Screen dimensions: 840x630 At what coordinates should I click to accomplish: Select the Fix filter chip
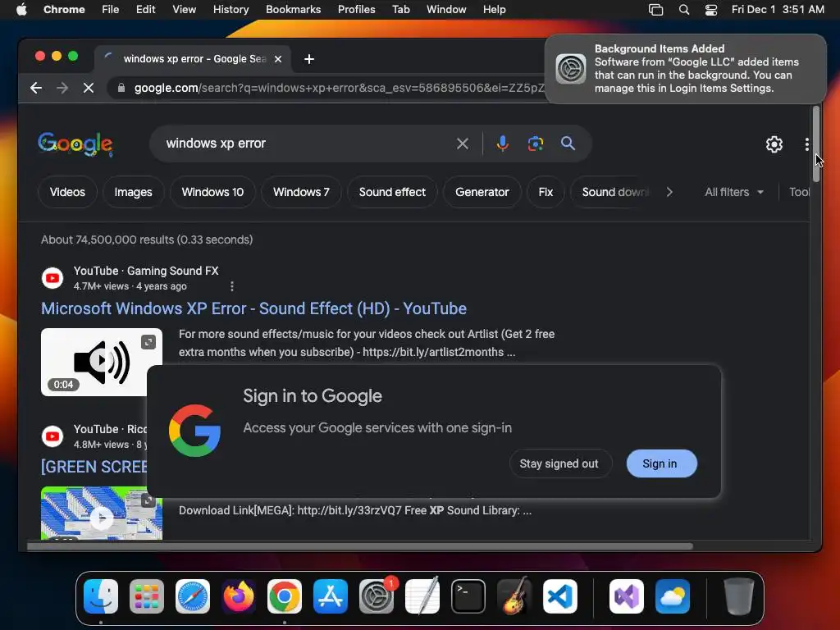[x=546, y=192]
